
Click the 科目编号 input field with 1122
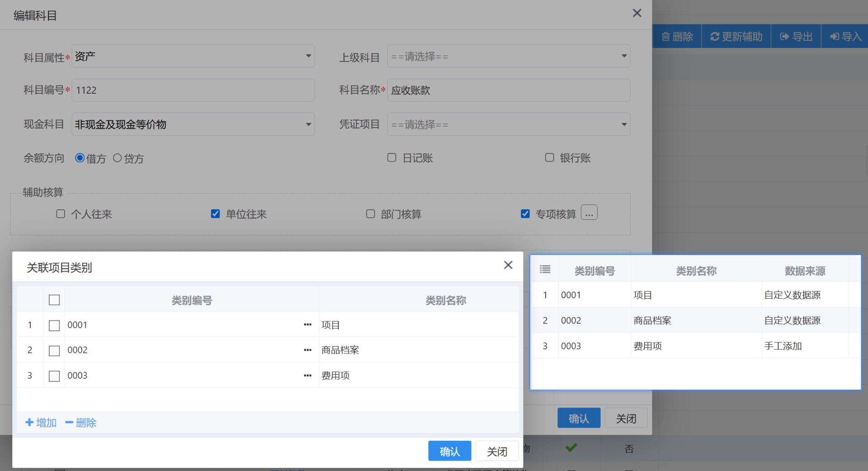(x=193, y=90)
